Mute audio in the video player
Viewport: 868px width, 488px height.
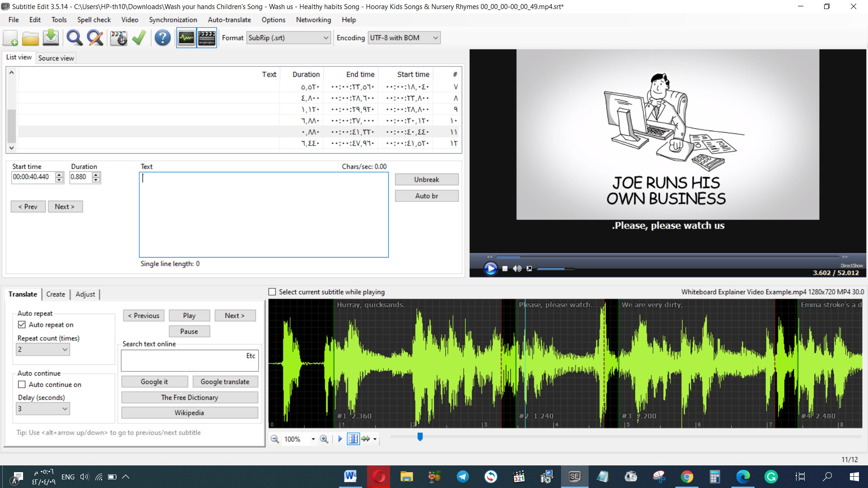point(517,269)
